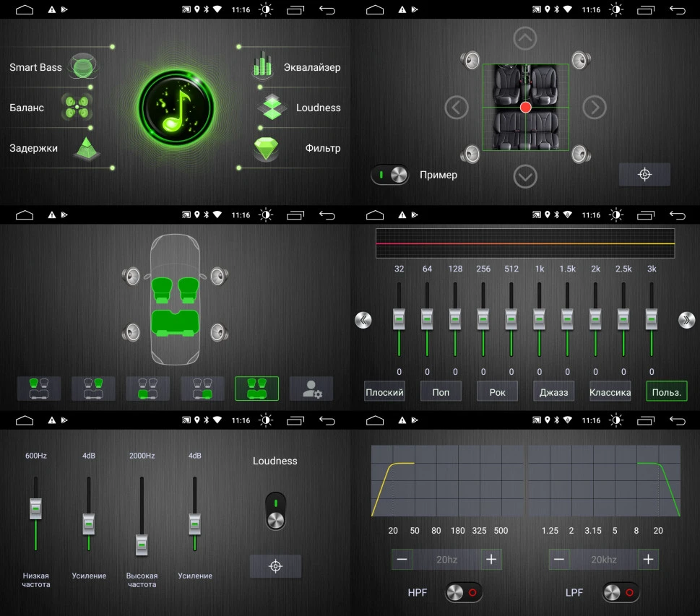Screen dimensions: 700x616
Task: Open the Smart Bass sphere icon
Action: [x=83, y=67]
